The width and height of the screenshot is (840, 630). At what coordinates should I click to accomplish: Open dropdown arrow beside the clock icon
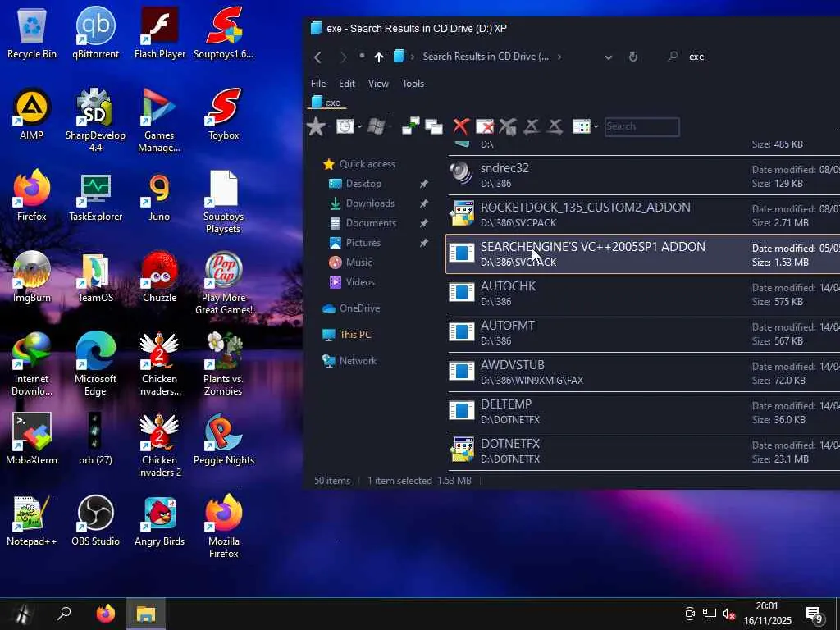coord(359,127)
